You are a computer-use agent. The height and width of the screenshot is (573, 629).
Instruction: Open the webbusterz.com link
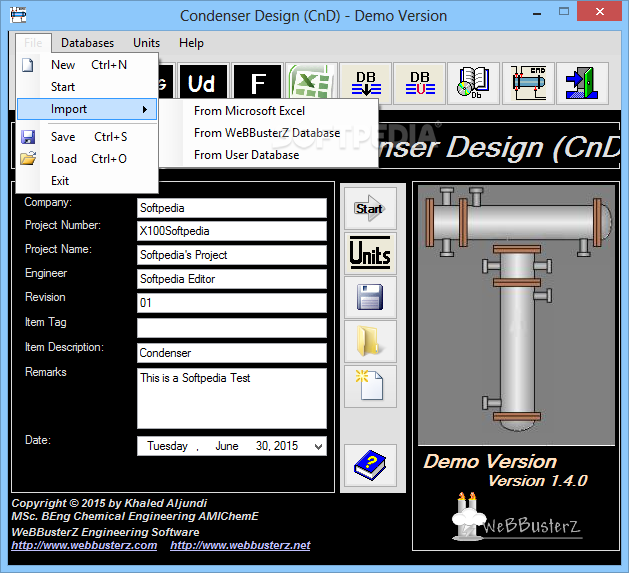click(x=84, y=545)
